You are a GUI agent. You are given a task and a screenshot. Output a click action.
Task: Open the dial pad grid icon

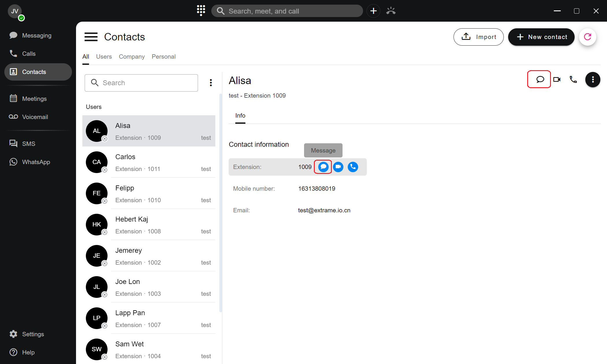click(201, 11)
